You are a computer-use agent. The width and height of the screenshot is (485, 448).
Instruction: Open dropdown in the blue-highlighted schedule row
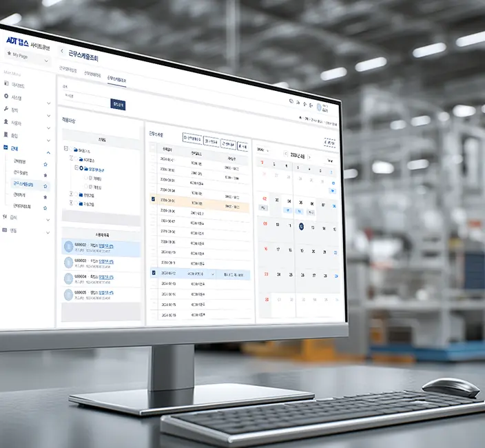(x=212, y=274)
